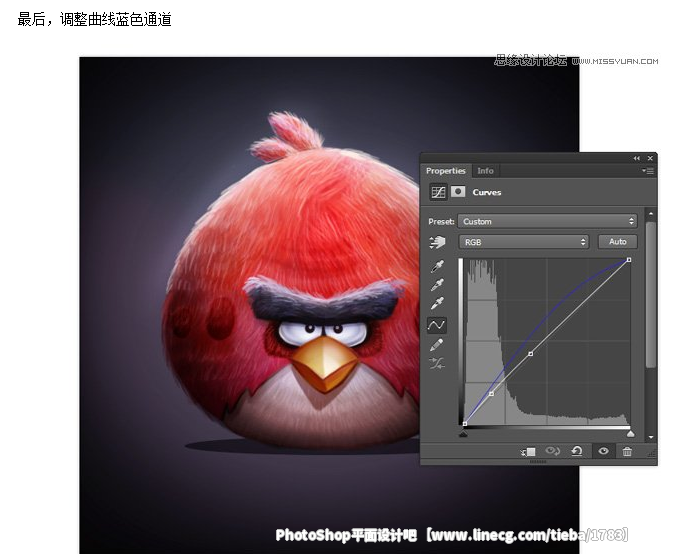This screenshot has width=684, height=554.
Task: Click the scrollbar down arrow
Action: 651,437
